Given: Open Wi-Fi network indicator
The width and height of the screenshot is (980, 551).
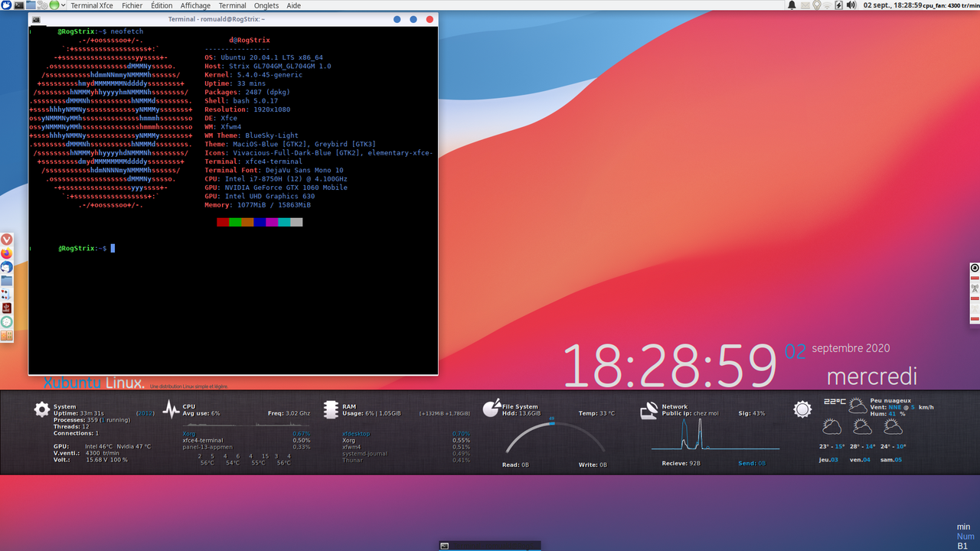Looking at the screenshot, I should click(x=827, y=5).
